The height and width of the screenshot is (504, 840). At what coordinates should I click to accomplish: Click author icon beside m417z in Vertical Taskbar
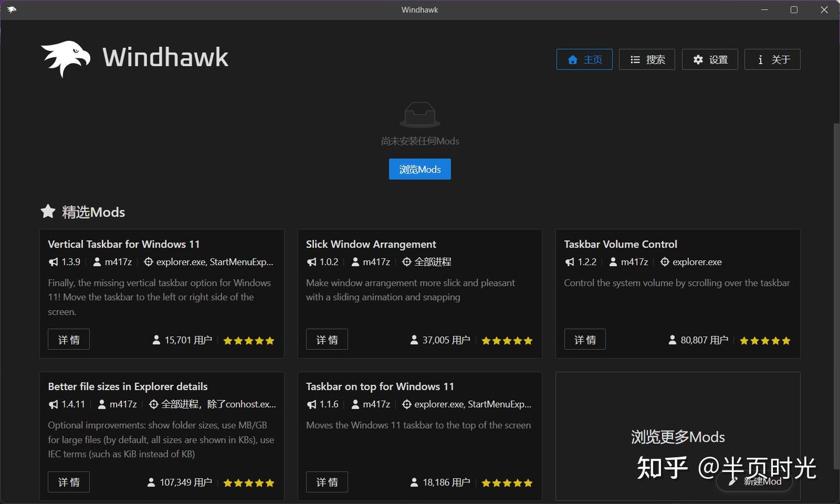97,262
